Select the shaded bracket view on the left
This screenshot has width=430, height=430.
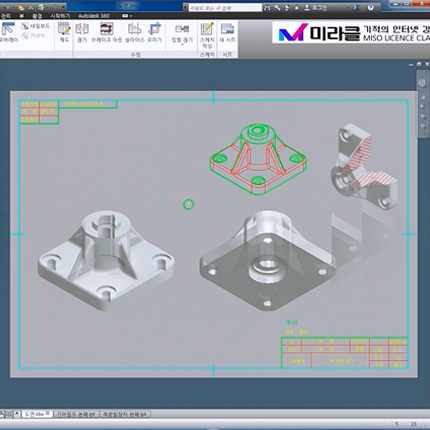pos(106,260)
